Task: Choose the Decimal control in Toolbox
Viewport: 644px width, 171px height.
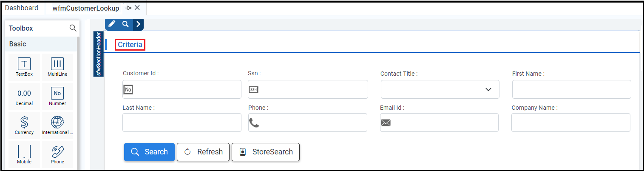Action: (x=24, y=96)
